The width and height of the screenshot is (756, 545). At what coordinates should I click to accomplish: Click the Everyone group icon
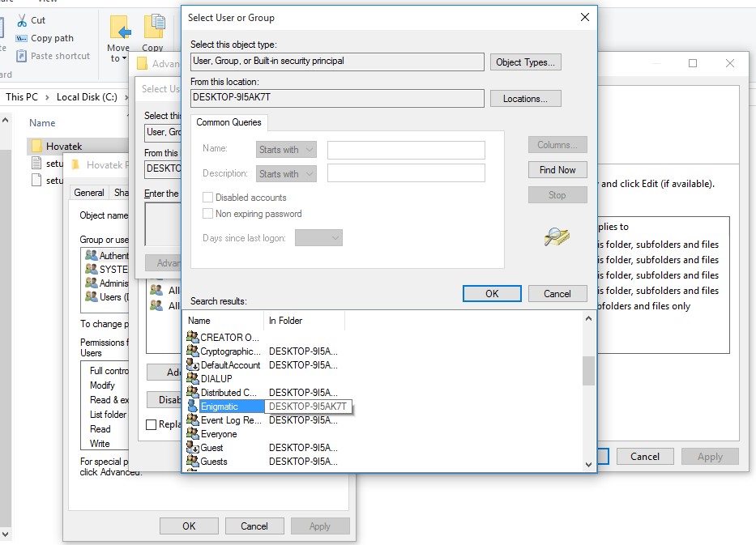[x=192, y=434]
